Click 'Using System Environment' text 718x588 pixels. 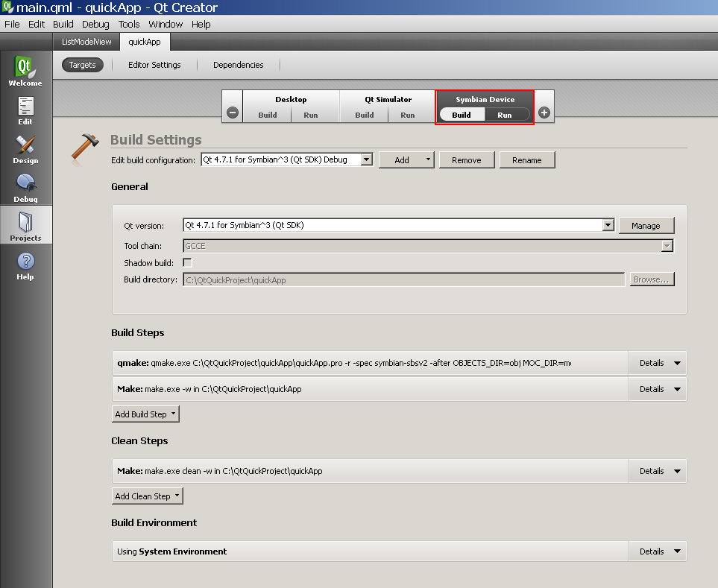pos(171,551)
